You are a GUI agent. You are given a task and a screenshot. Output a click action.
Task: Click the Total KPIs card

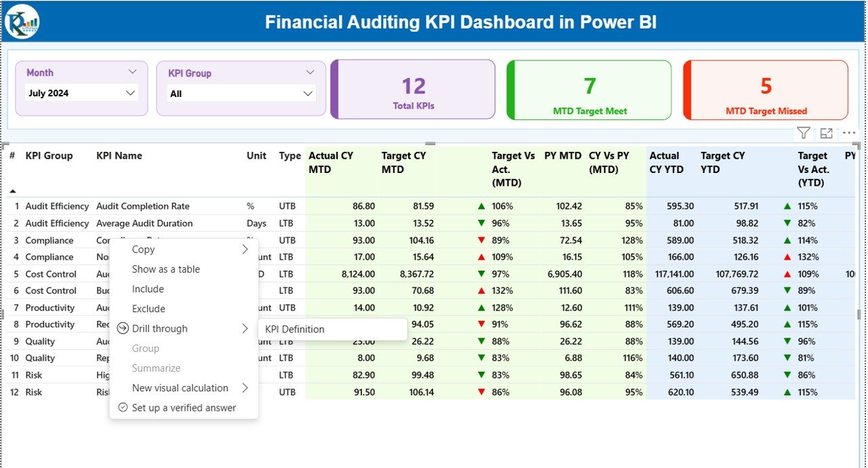413,90
